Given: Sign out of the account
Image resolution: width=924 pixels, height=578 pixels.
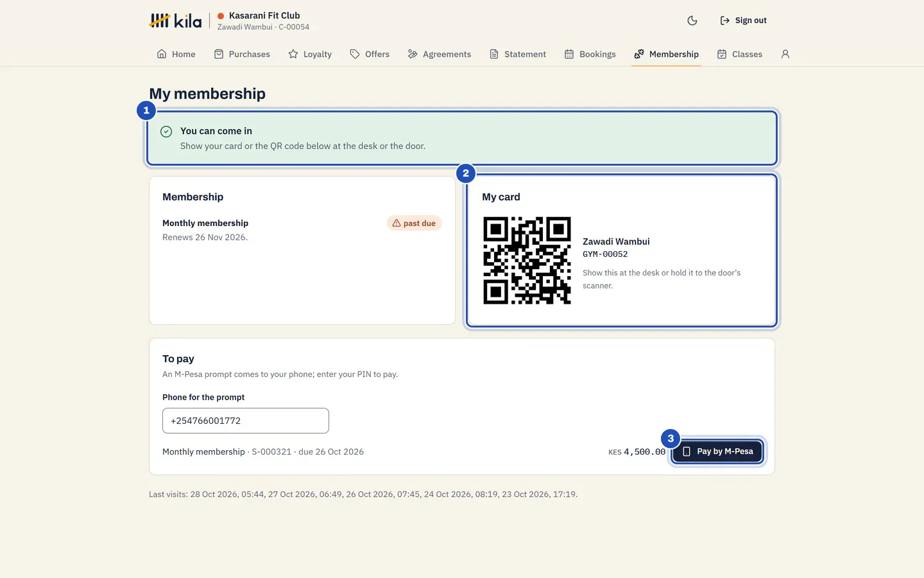Looking at the screenshot, I should tap(743, 21).
